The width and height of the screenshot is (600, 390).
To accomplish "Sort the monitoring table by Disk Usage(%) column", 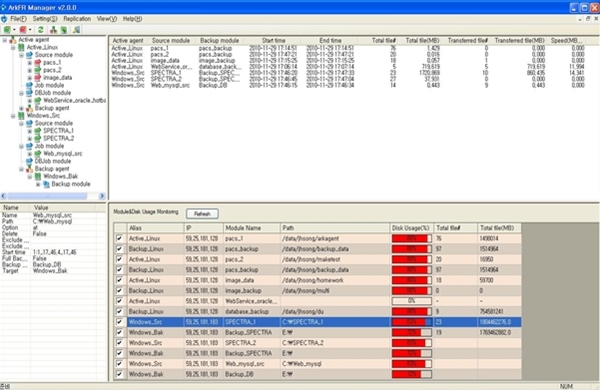I will tap(411, 228).
